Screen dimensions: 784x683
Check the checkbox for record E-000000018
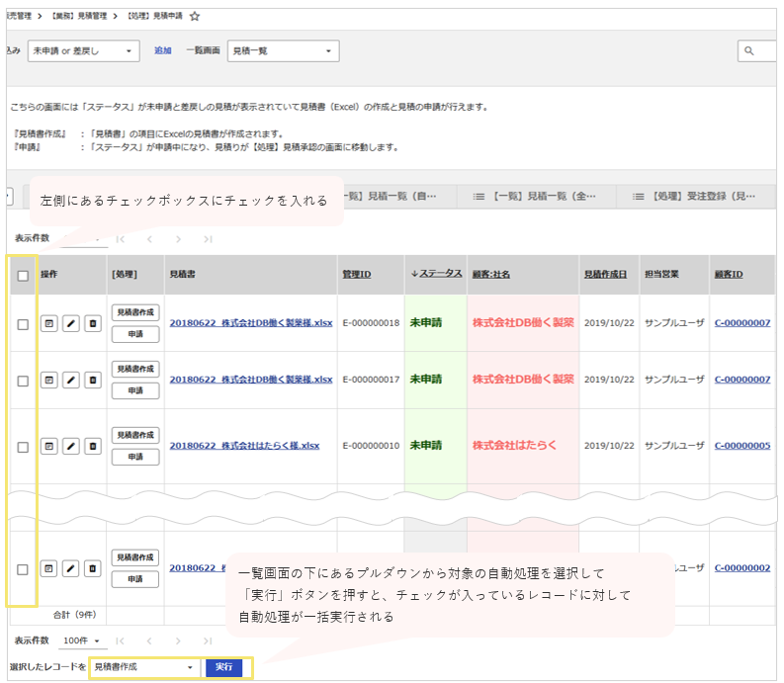[23, 324]
